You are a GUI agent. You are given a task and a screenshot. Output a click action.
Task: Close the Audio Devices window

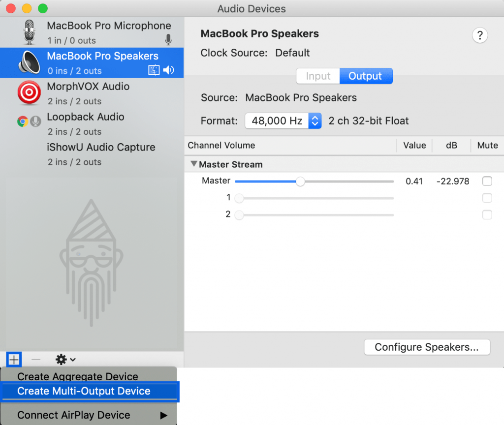click(11, 8)
